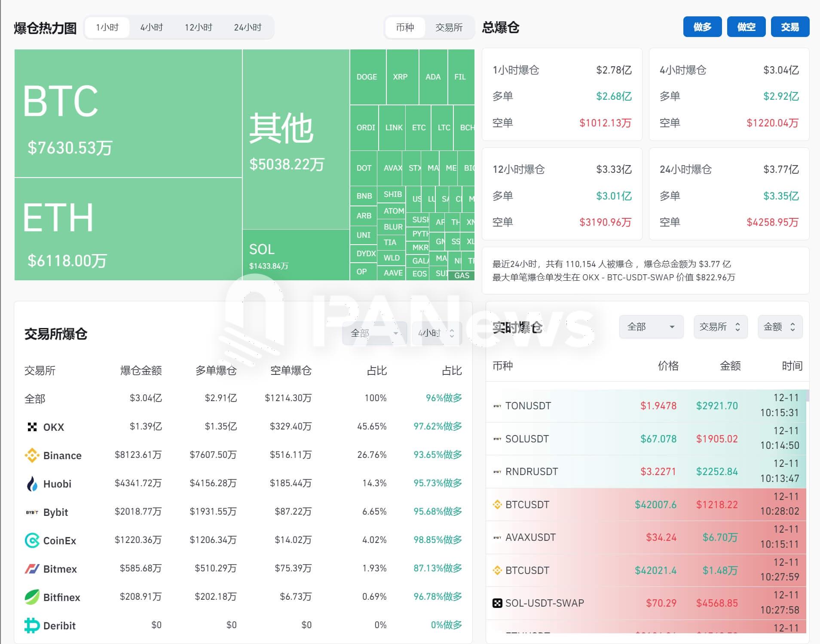
Task: Open the 金额 selector in 实时爆仓 panel
Action: (780, 327)
